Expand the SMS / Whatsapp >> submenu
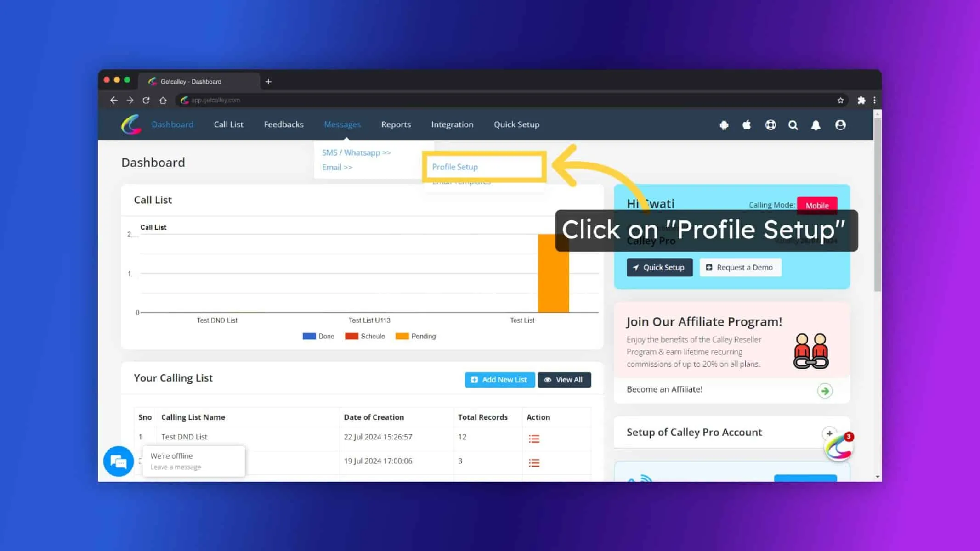Screen dimensions: 980x551 pos(356,152)
